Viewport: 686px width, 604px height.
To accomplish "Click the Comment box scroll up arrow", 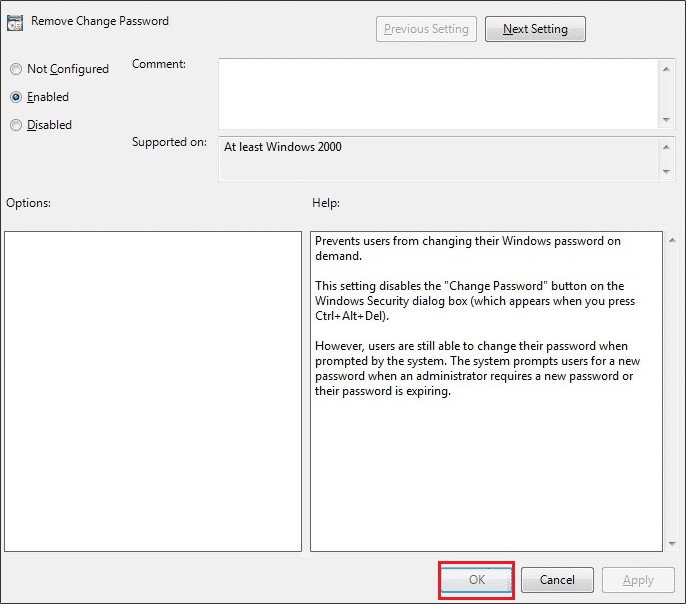I will pyautogui.click(x=666, y=69).
